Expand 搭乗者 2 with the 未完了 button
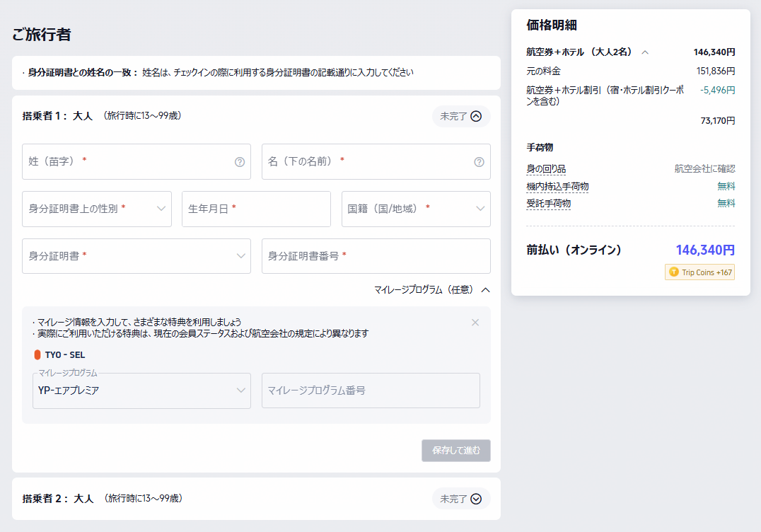The width and height of the screenshot is (761, 532). click(461, 499)
